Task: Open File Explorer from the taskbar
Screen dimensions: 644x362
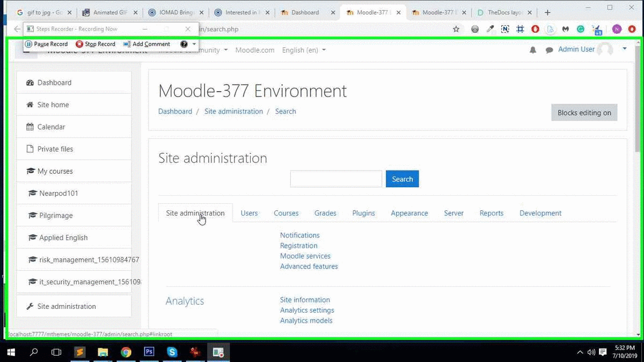Action: pos(103,352)
